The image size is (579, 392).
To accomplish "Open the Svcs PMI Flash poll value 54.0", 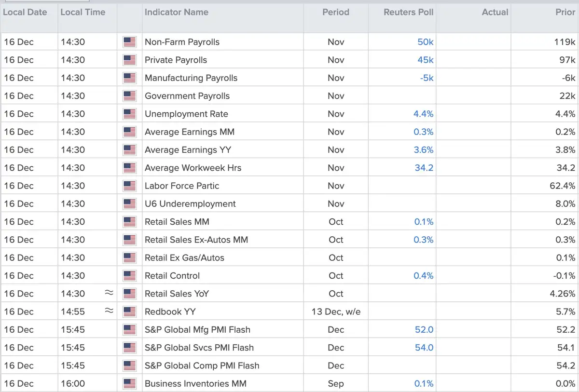I will (x=424, y=348).
